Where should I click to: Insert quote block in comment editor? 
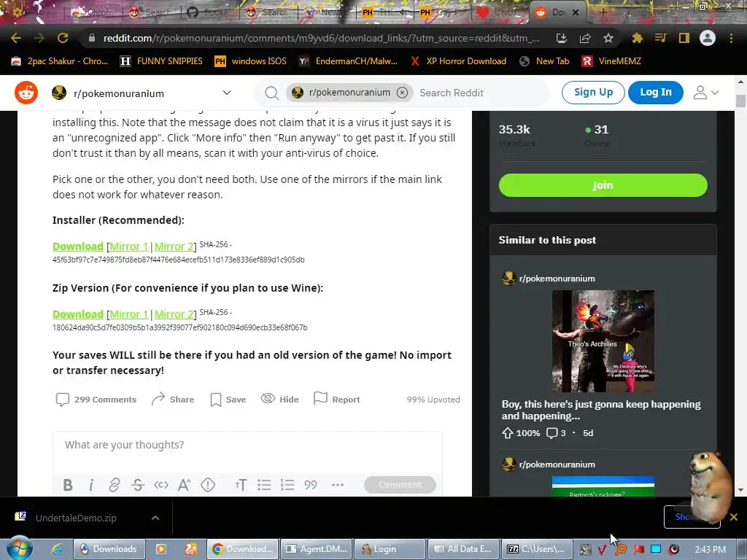click(x=311, y=485)
